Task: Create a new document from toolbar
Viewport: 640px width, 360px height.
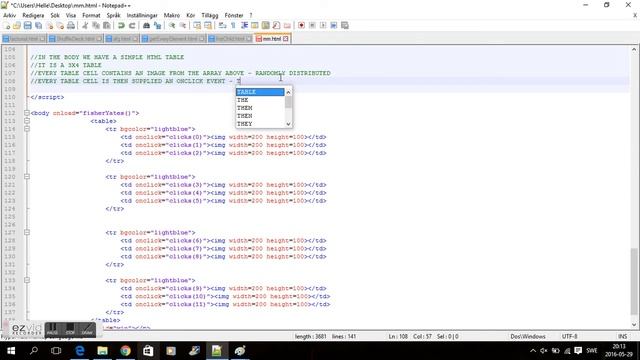Action: click(x=7, y=25)
